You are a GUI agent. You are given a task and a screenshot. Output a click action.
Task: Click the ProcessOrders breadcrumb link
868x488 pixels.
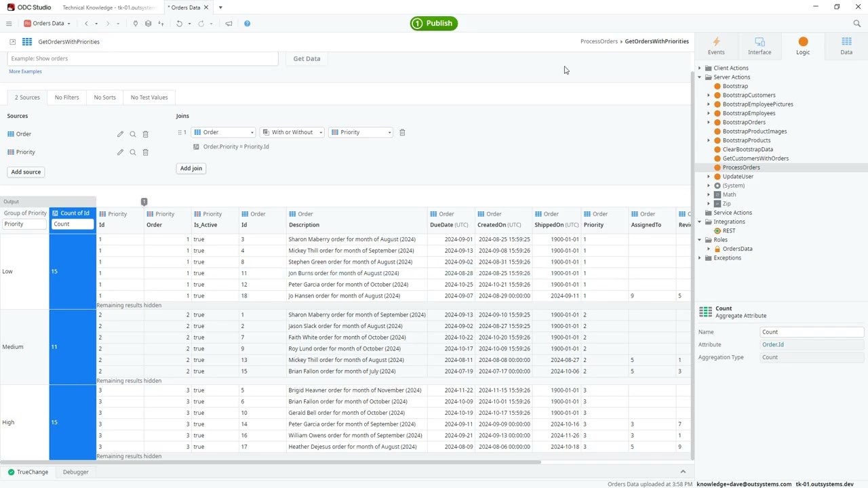599,42
